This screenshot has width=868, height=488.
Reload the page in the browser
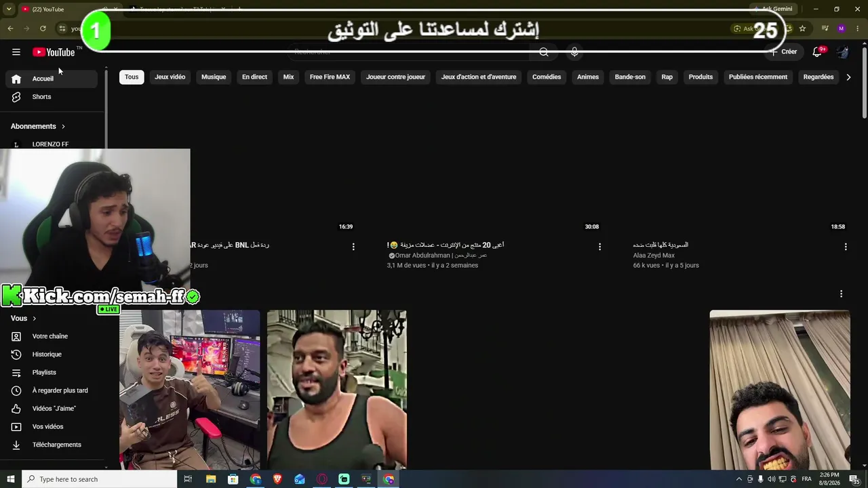43,28
